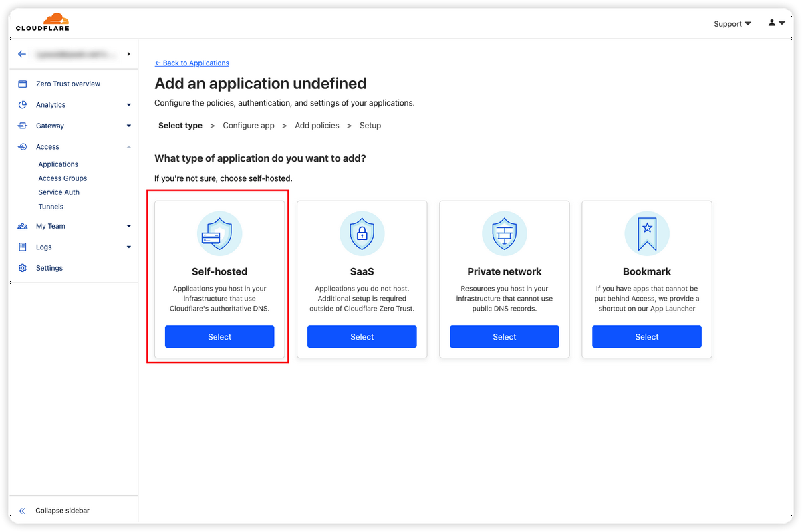802x532 pixels.
Task: Click the 'Setup' step
Action: 370,125
